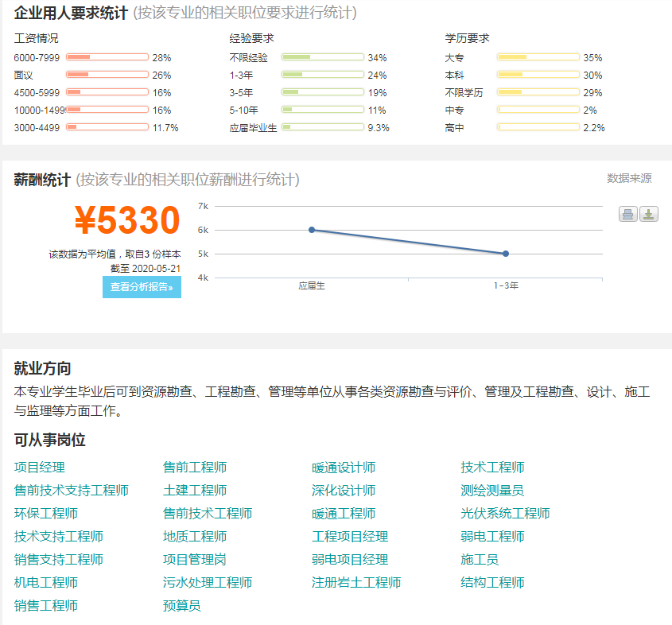Select the 项目管理岗 link

195,560
